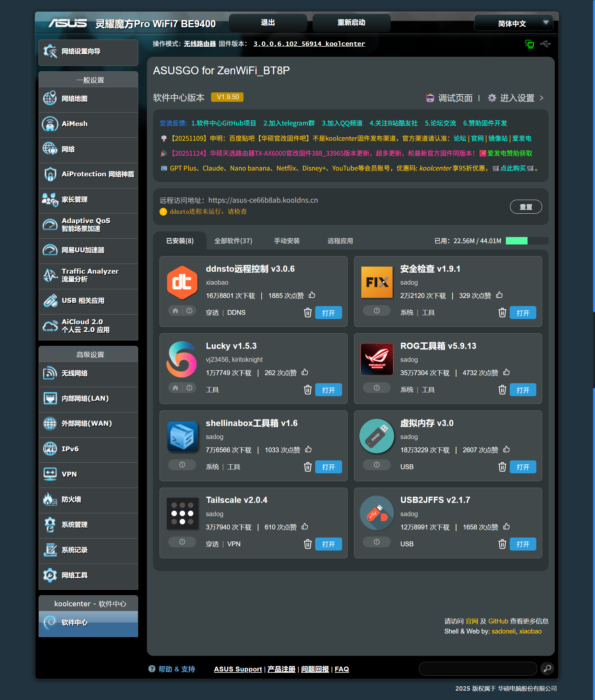Select the 手动安装 tab
The width and height of the screenshot is (595, 700).
click(x=286, y=241)
